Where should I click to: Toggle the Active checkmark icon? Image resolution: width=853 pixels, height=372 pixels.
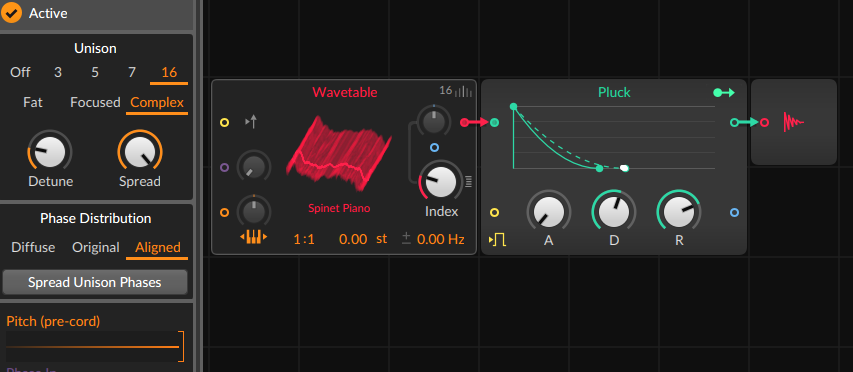(x=11, y=13)
